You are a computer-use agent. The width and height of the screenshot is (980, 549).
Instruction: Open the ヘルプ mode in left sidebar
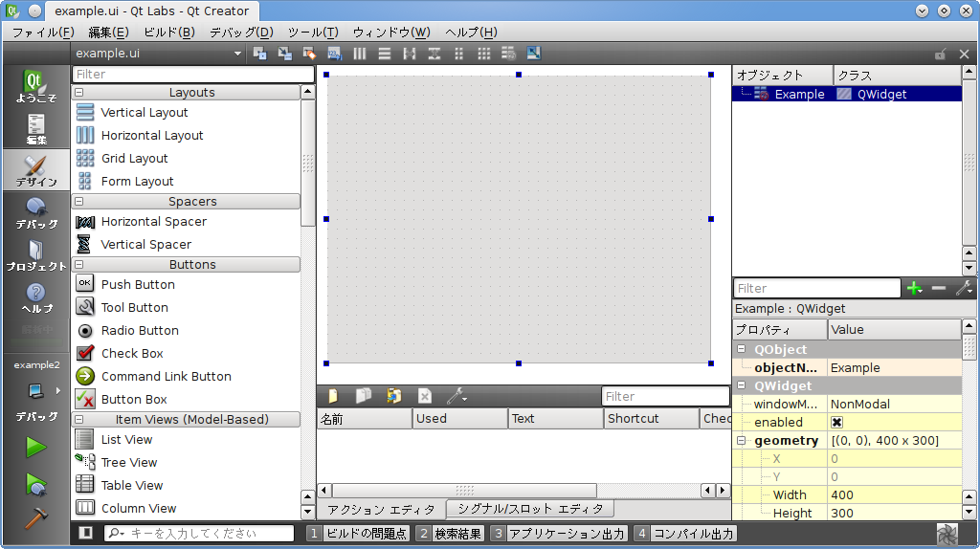(x=35, y=297)
